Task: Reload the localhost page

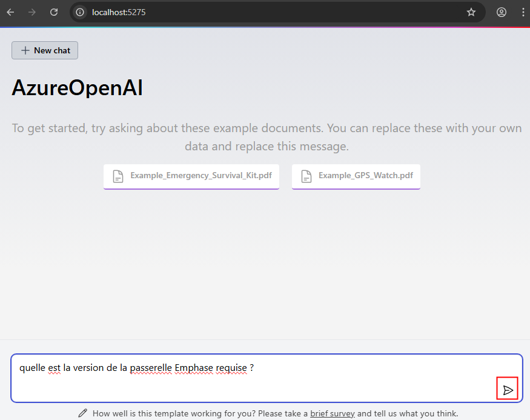Action: click(x=54, y=12)
